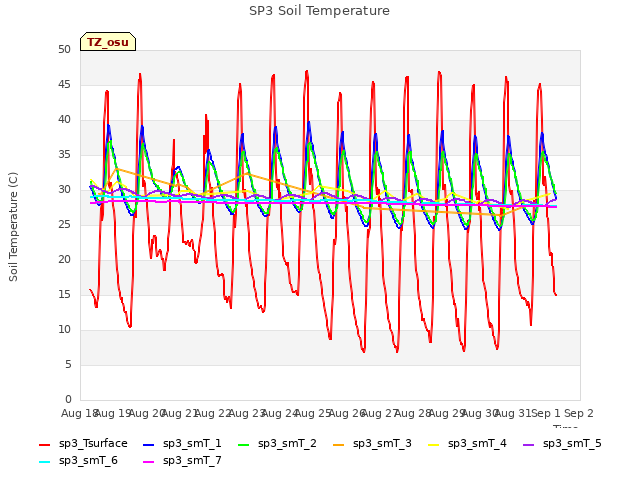This screenshot has width=640, height=480.
Task: Click the sp3_smT_2 legend label
Action: (x=287, y=443)
